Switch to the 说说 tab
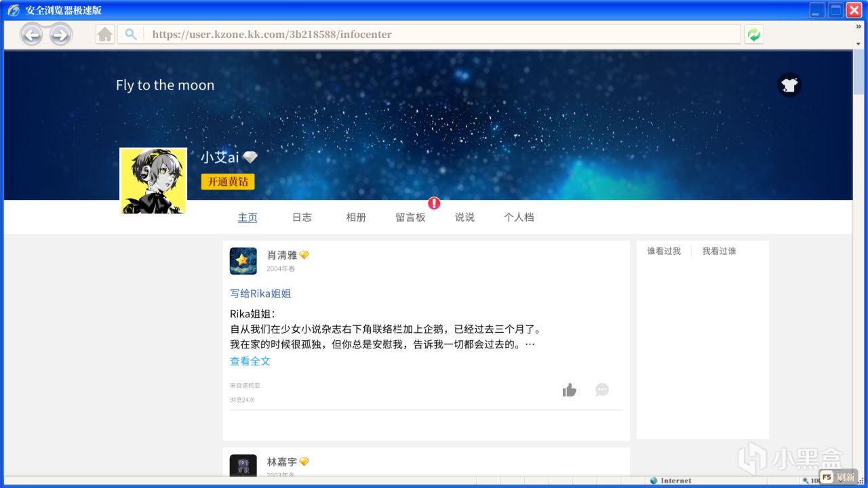868x488 pixels. (x=465, y=218)
